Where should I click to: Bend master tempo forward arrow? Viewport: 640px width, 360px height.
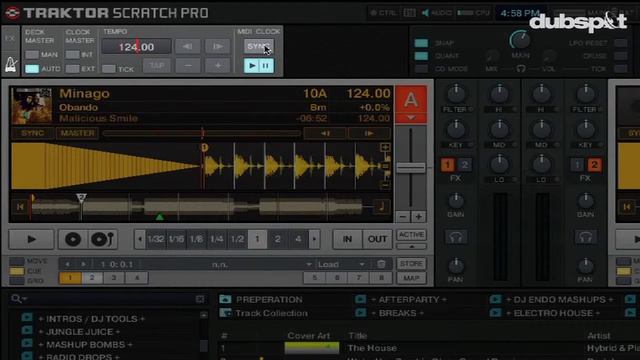click(x=218, y=47)
